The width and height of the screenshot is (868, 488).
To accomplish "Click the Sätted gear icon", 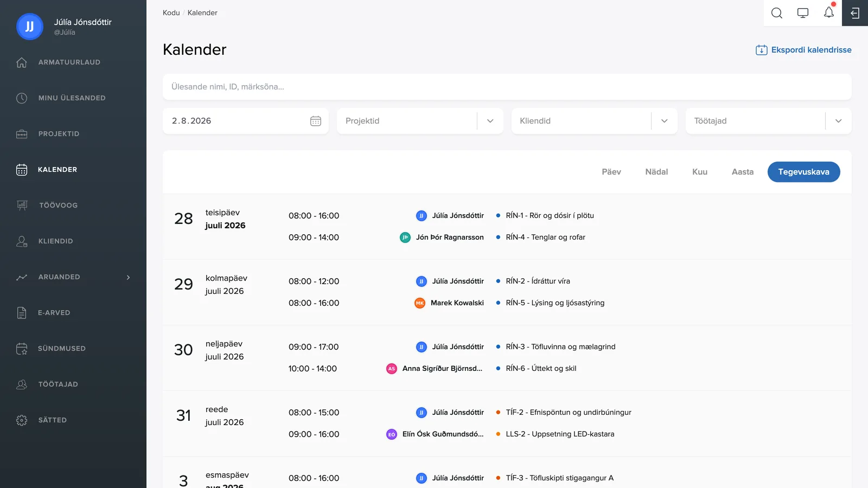I will point(22,420).
